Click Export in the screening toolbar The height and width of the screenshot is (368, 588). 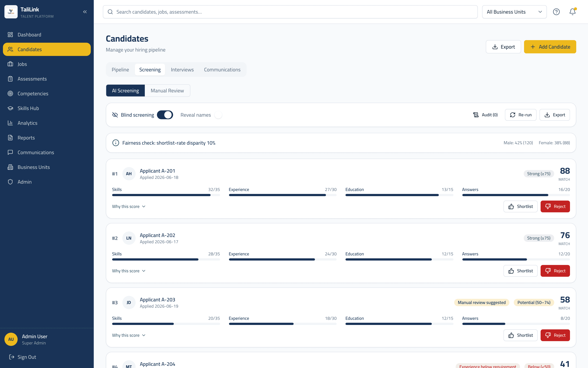555,115
